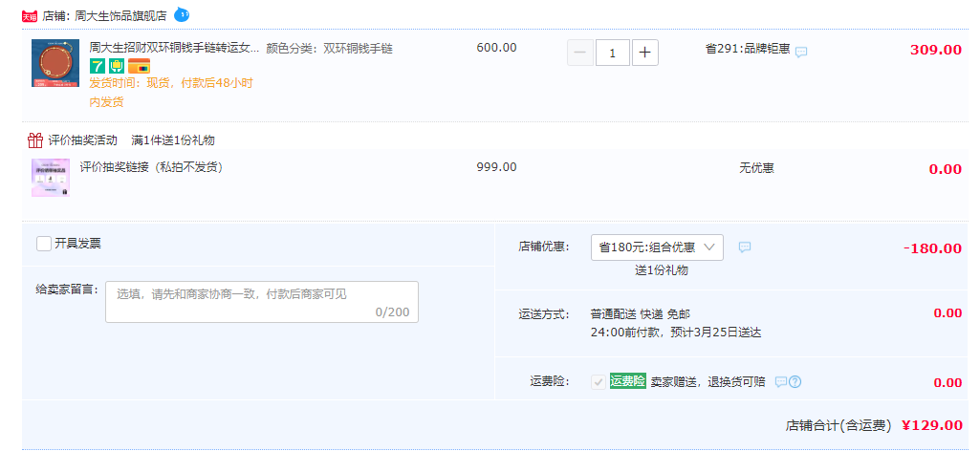
Task: Click the ¥129.00 store total
Action: point(932,425)
